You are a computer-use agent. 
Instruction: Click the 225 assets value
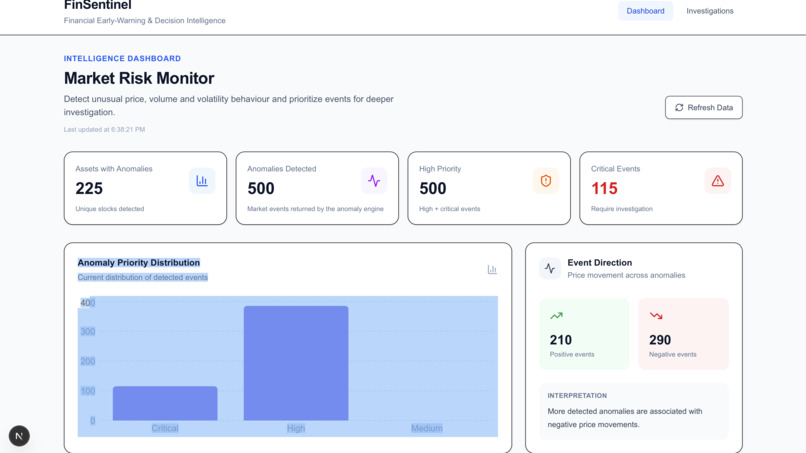click(89, 189)
